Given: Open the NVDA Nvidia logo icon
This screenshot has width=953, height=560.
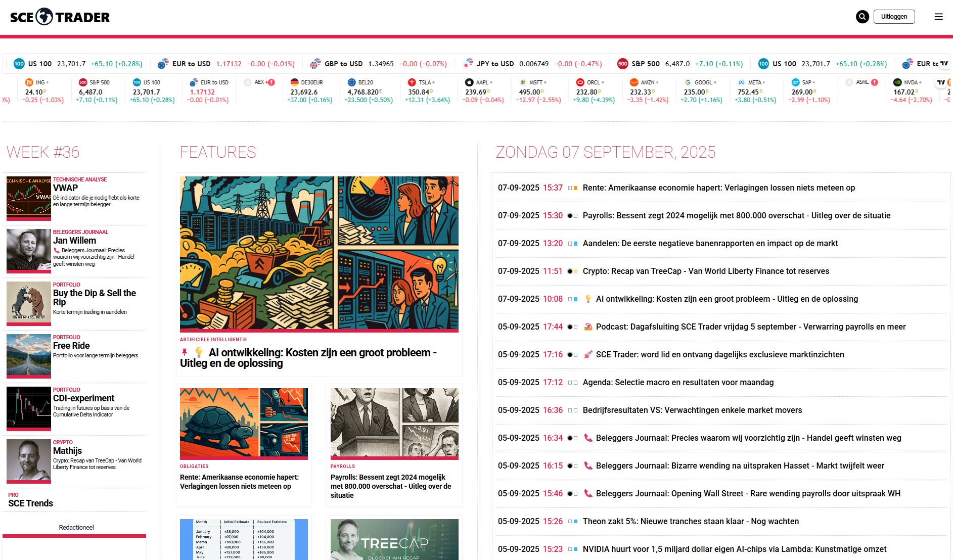Looking at the screenshot, I should 897,82.
